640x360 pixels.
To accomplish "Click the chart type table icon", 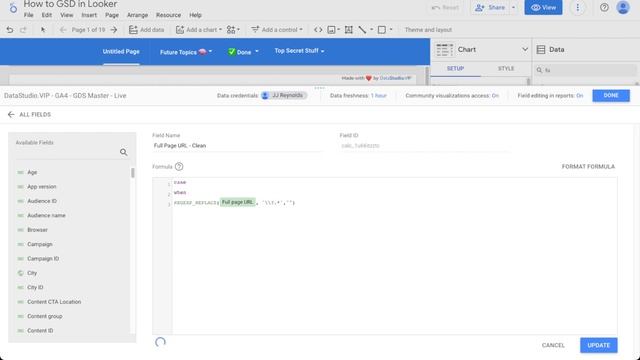I will tap(444, 49).
